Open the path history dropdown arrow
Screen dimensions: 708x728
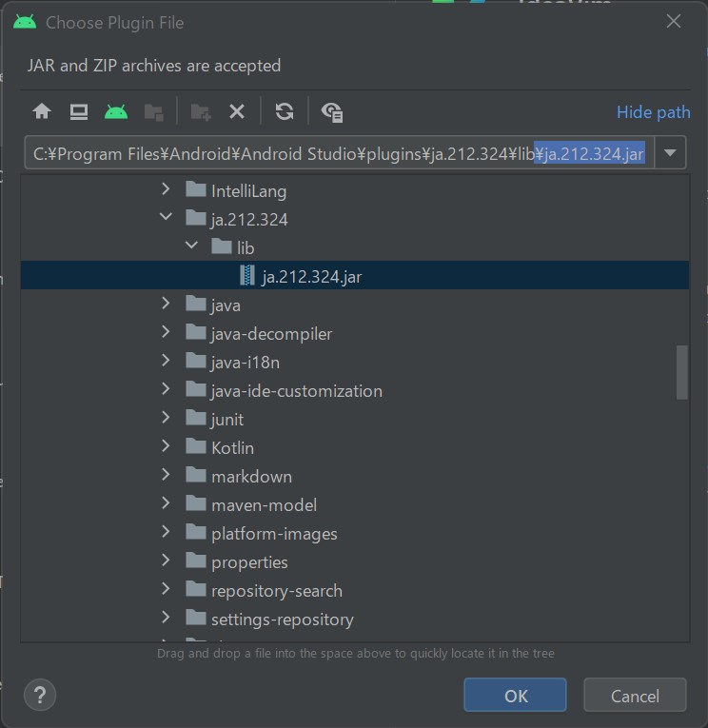[670, 153]
